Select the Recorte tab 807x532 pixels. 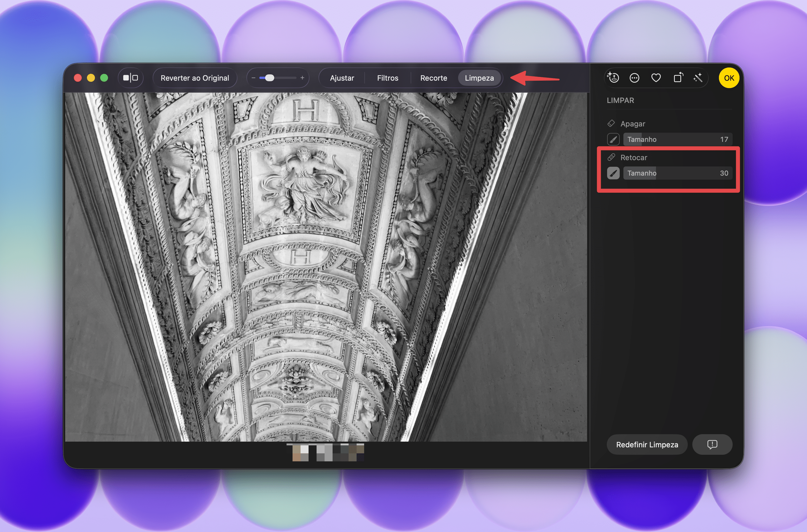pos(434,78)
